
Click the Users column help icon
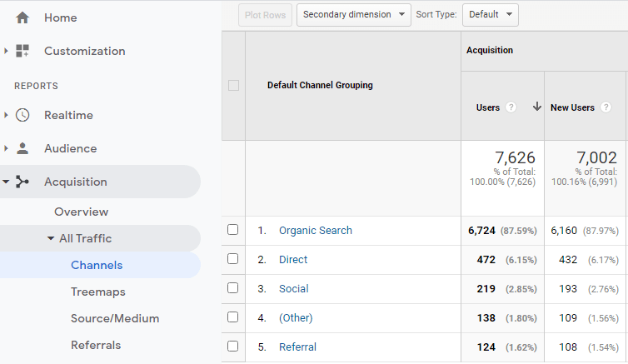511,107
